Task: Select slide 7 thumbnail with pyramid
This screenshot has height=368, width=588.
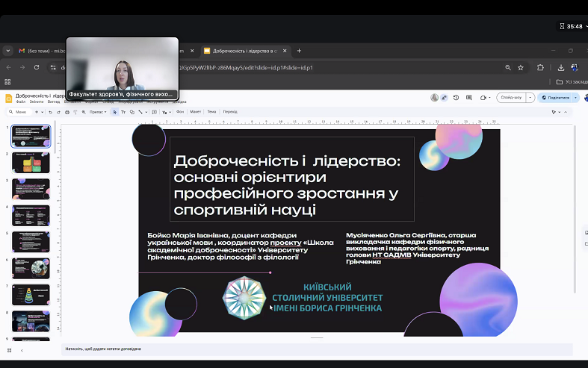Action: pyautogui.click(x=31, y=295)
